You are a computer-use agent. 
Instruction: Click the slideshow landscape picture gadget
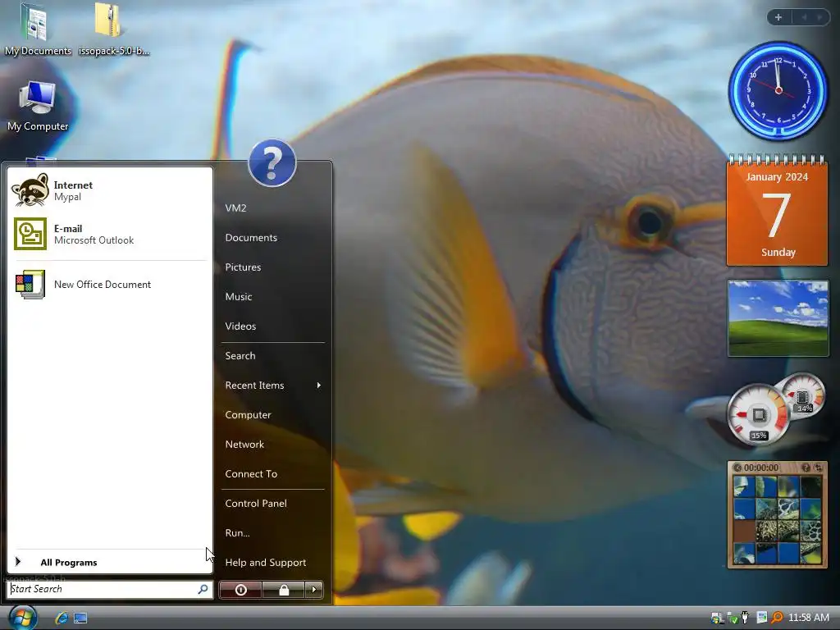(778, 318)
